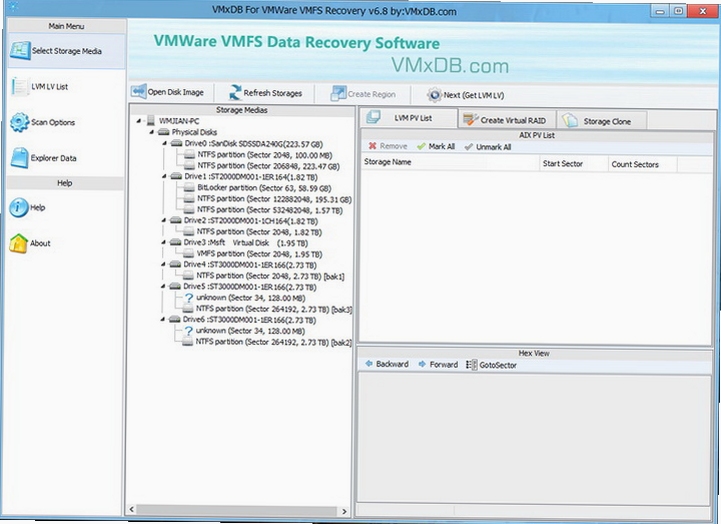Collapse the Drive0 SanDisk node
The width and height of the screenshot is (721, 524).
(165, 143)
